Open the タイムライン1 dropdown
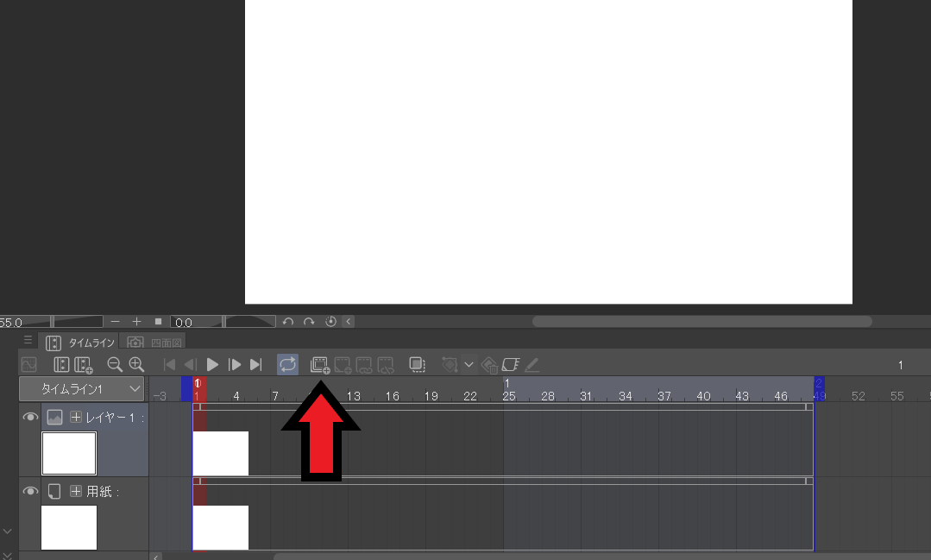 82,389
